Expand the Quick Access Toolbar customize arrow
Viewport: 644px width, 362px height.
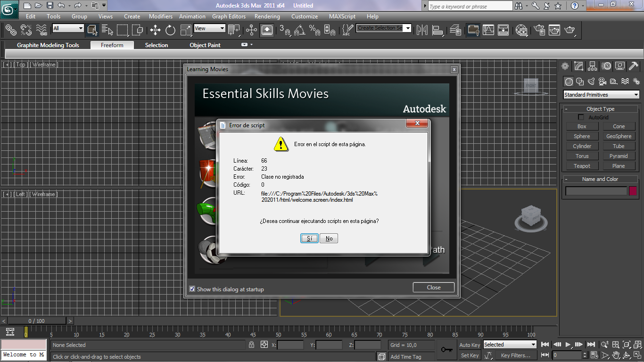(x=104, y=6)
